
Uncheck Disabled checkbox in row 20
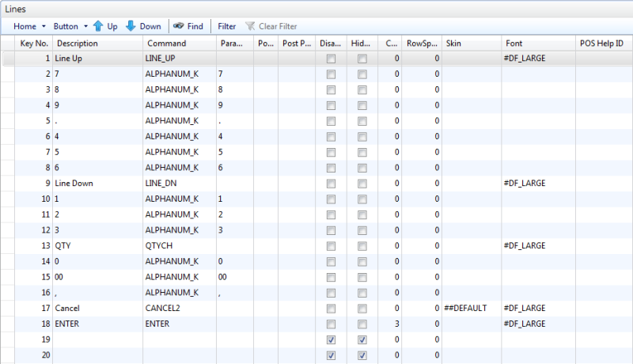(331, 355)
